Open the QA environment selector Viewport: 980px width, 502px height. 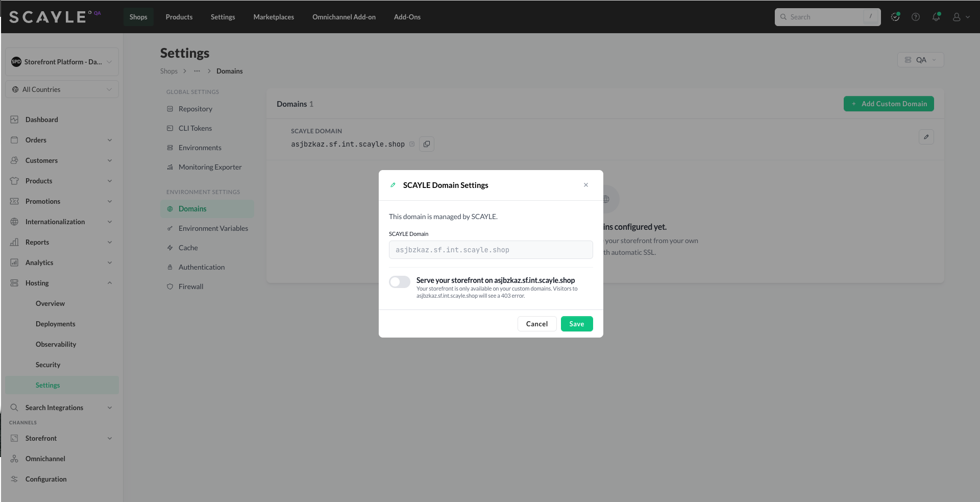920,60
